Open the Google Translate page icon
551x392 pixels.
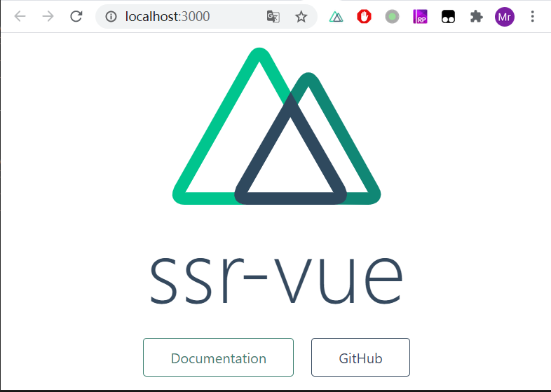click(273, 17)
